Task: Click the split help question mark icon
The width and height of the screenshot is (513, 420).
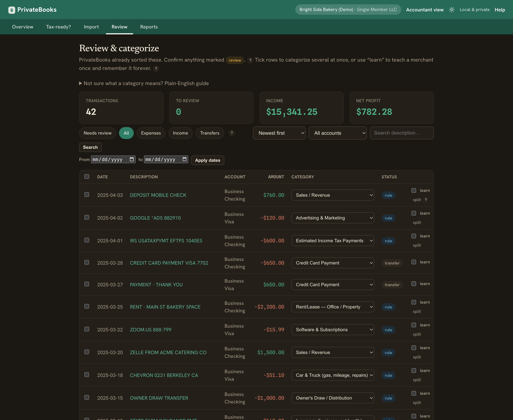Action: click(426, 200)
